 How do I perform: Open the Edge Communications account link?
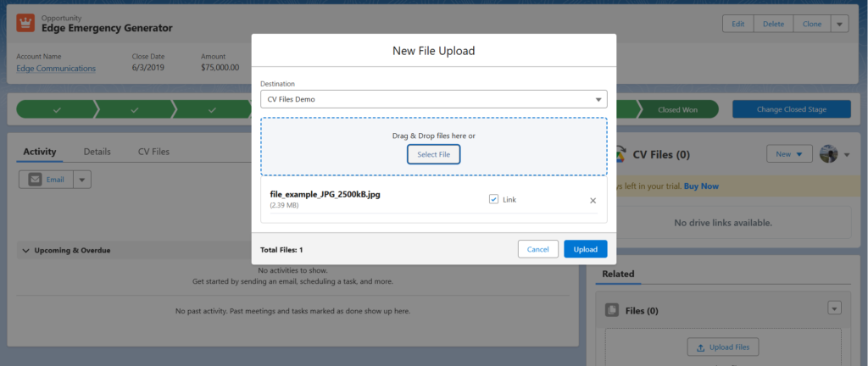pyautogui.click(x=56, y=69)
